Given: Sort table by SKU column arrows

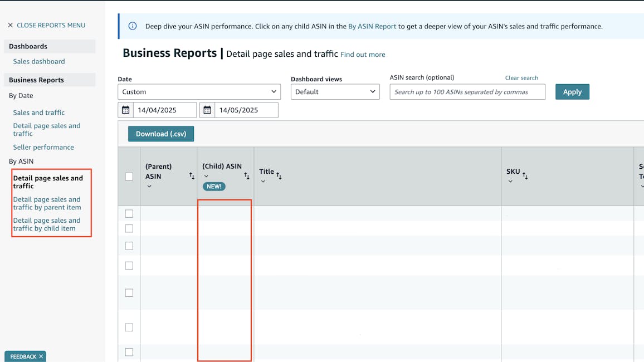Looking at the screenshot, I should point(525,176).
